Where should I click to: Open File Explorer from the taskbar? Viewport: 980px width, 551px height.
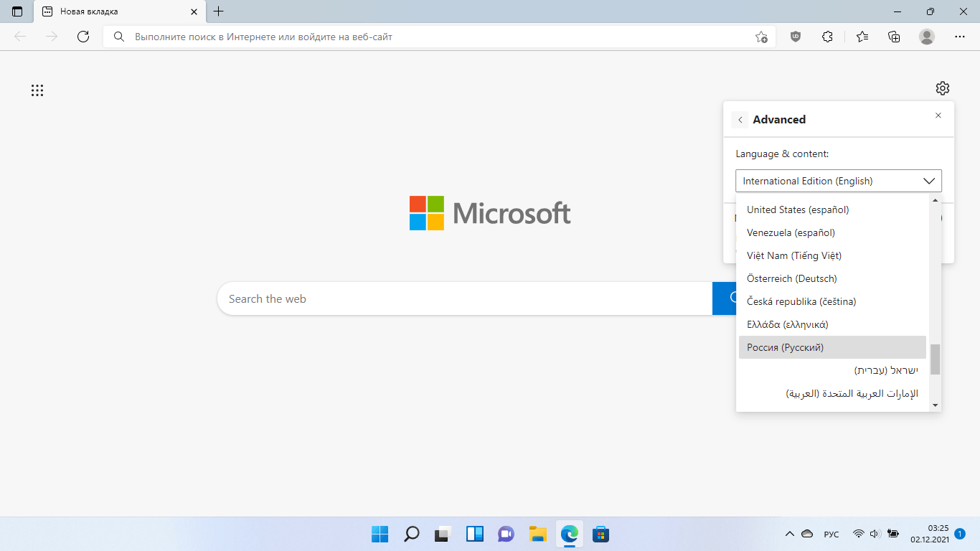coord(537,534)
